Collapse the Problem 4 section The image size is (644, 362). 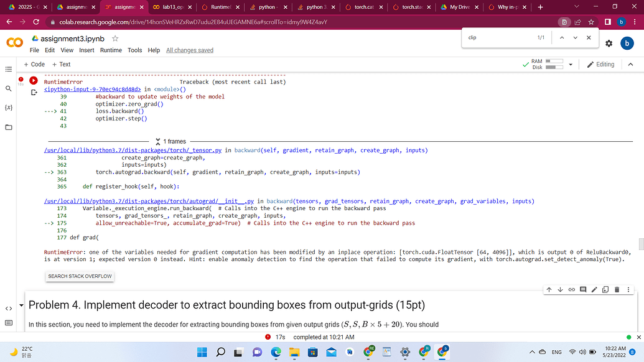pos(21,305)
